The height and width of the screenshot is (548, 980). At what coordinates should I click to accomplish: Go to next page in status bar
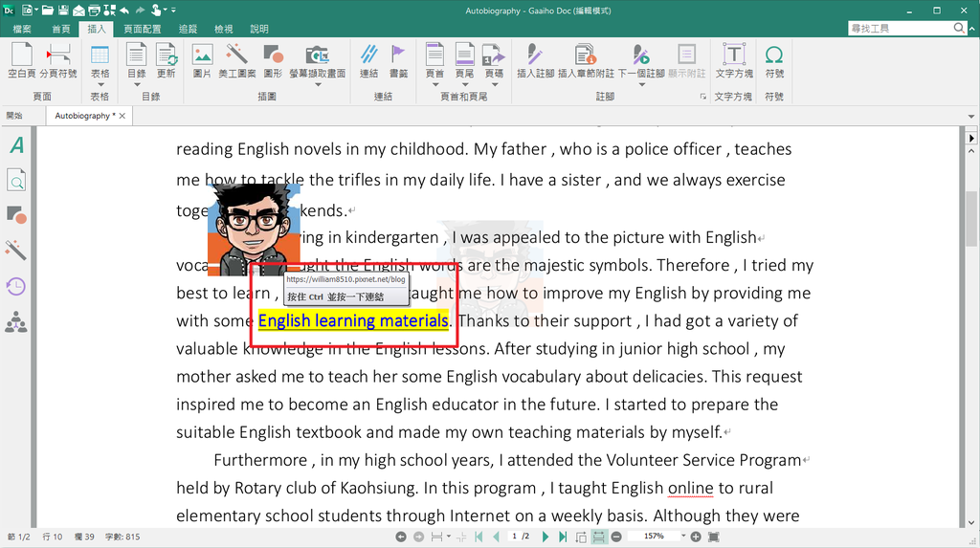point(546,537)
